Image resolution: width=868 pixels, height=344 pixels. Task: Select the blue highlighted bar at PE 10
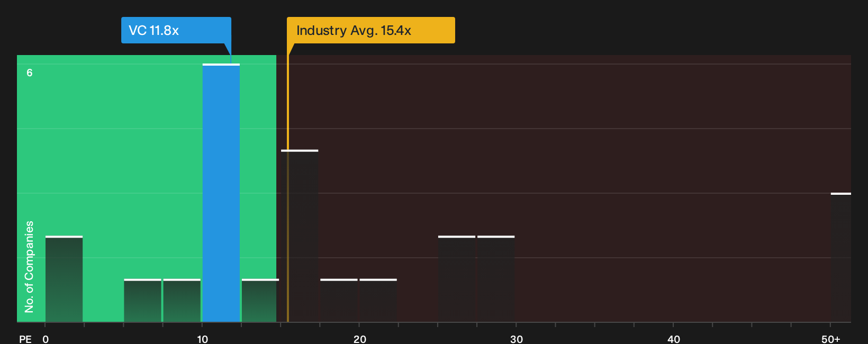pos(221,193)
